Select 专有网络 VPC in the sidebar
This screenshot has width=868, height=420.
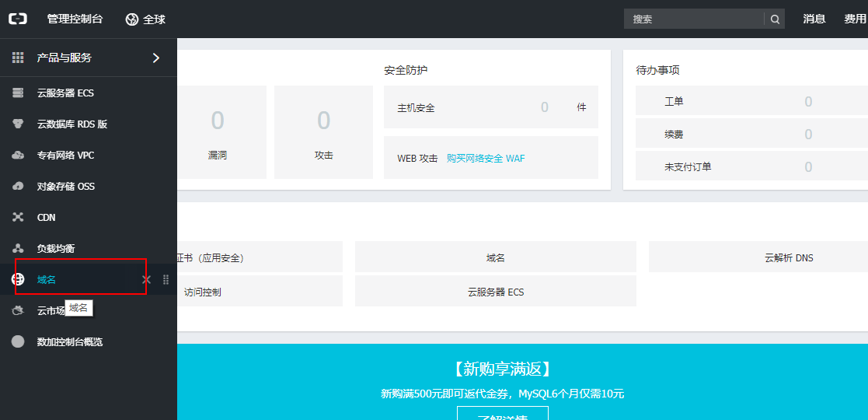(65, 155)
